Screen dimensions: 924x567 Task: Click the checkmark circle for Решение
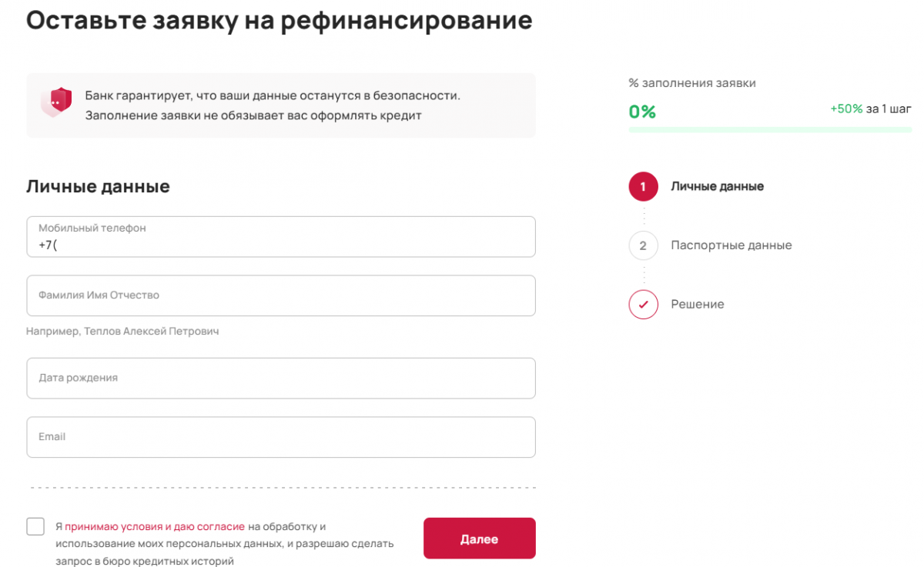point(643,305)
